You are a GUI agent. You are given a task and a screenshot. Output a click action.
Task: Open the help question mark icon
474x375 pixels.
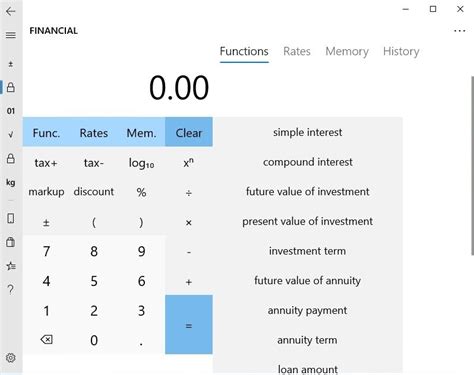tap(11, 289)
